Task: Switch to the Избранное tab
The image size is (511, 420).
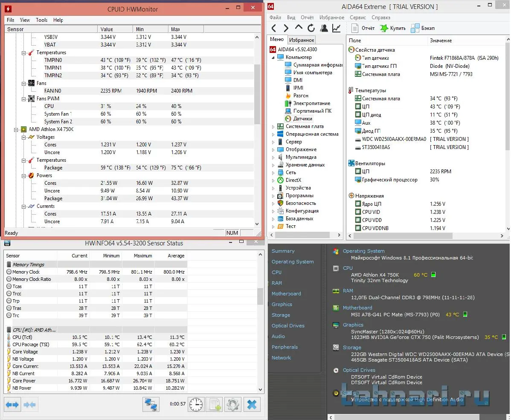Action: (302, 40)
